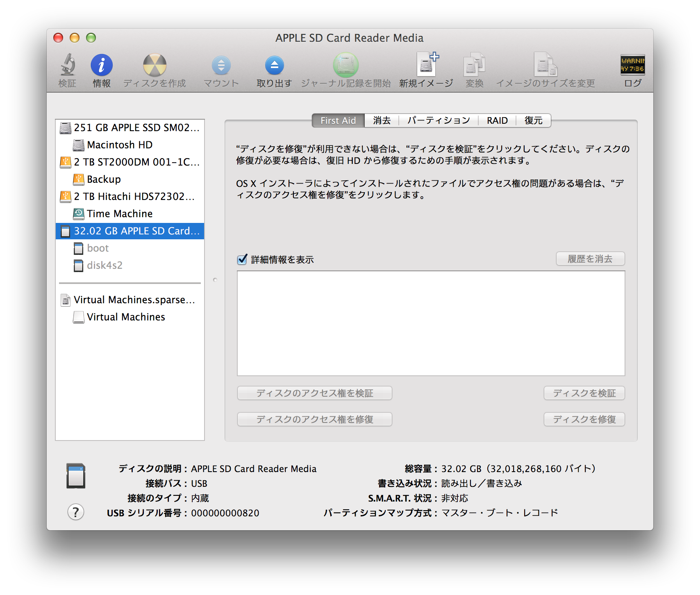Switch to the パーティション tab
The image size is (700, 595).
(439, 120)
